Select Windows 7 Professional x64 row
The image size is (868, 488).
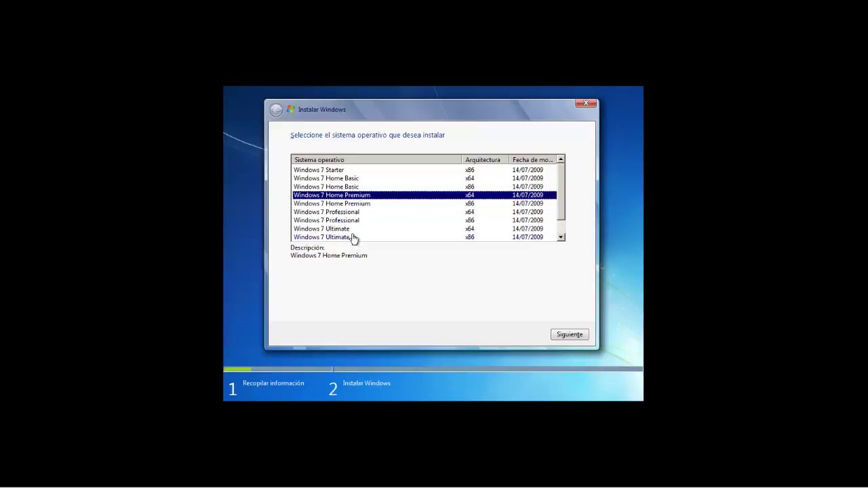(425, 211)
